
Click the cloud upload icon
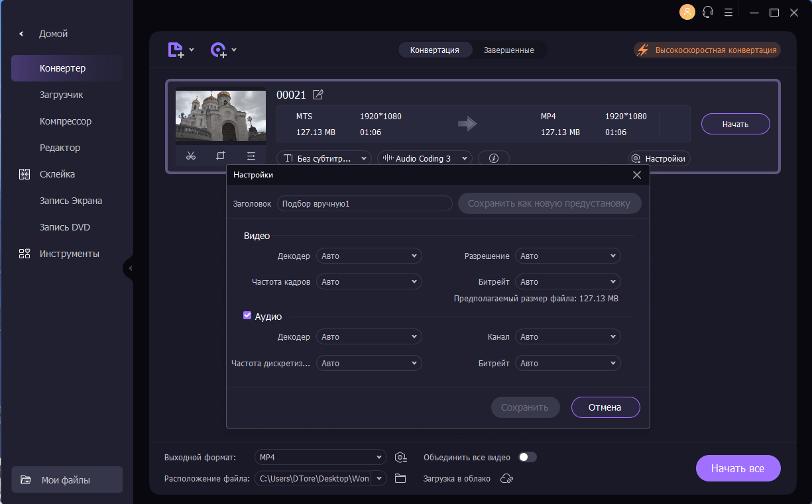pyautogui.click(x=506, y=478)
